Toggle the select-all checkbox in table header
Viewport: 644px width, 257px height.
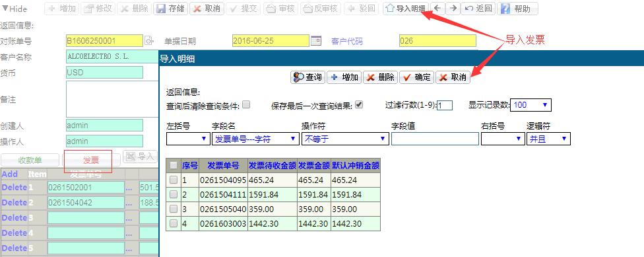point(174,165)
